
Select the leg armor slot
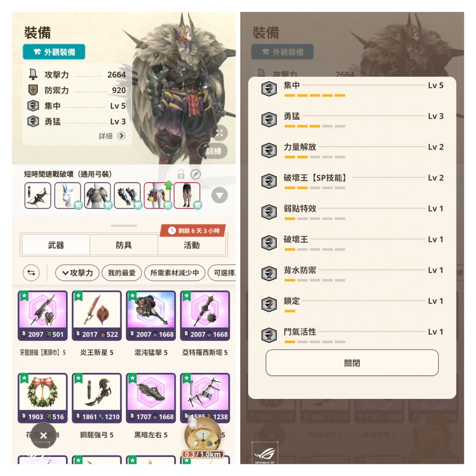click(x=187, y=196)
